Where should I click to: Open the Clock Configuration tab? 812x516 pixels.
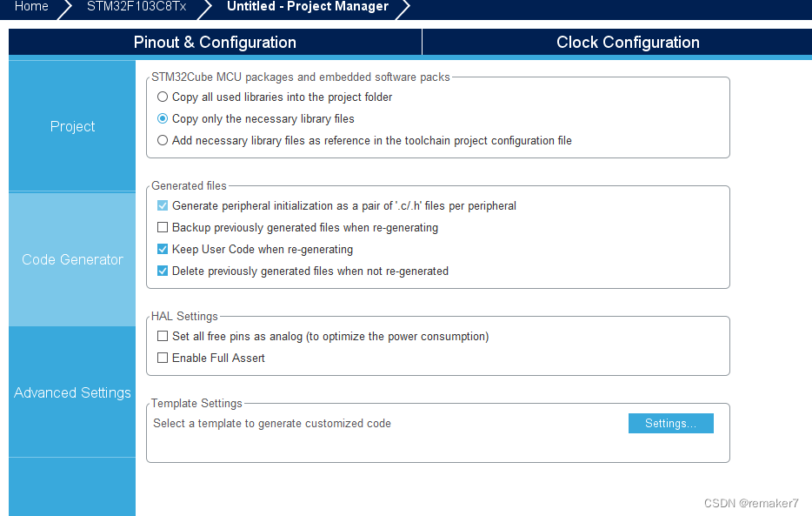[x=628, y=42]
